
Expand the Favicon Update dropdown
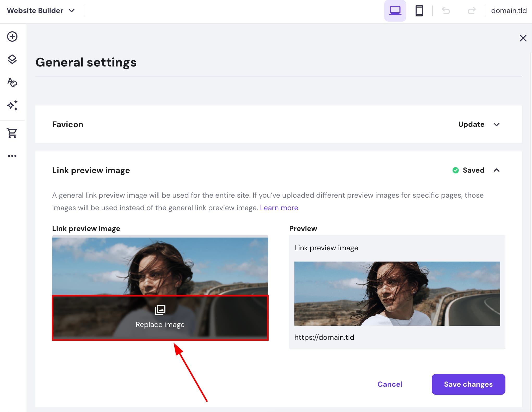point(479,124)
